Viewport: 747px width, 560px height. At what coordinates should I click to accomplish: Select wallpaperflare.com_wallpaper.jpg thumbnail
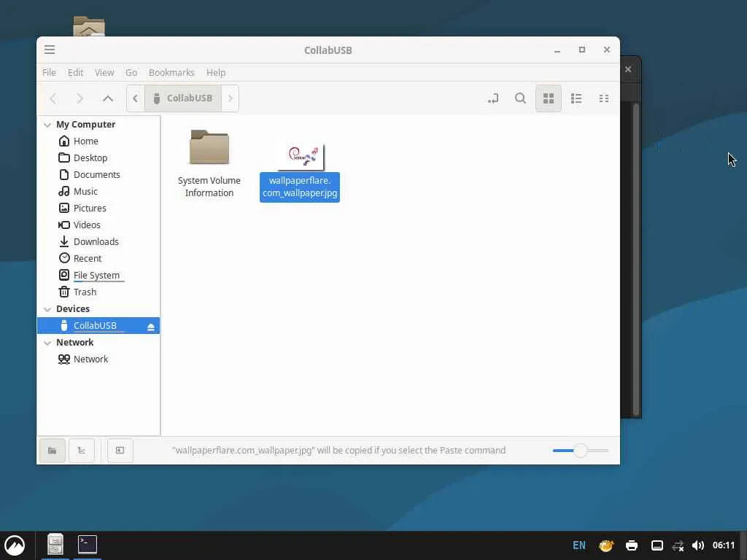[x=300, y=157]
